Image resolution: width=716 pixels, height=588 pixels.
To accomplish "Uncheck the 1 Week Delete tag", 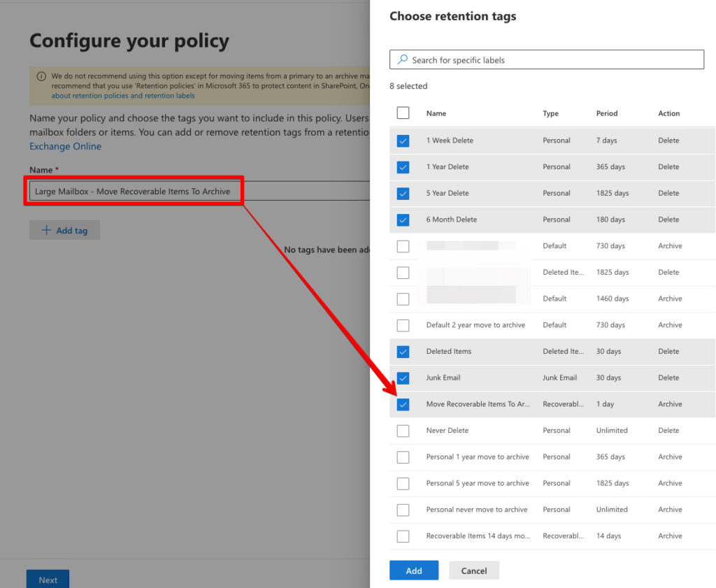I will pos(403,141).
